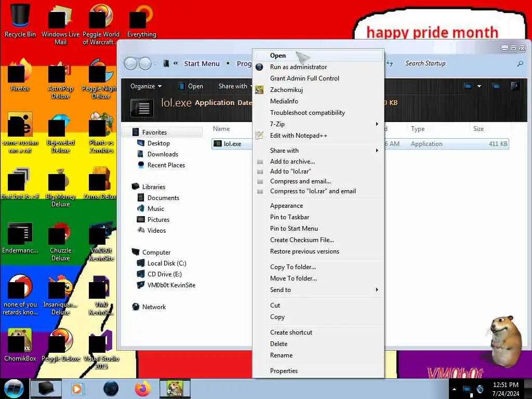
Task: Click Start Menu in the address breadcrumb
Action: click(x=202, y=63)
